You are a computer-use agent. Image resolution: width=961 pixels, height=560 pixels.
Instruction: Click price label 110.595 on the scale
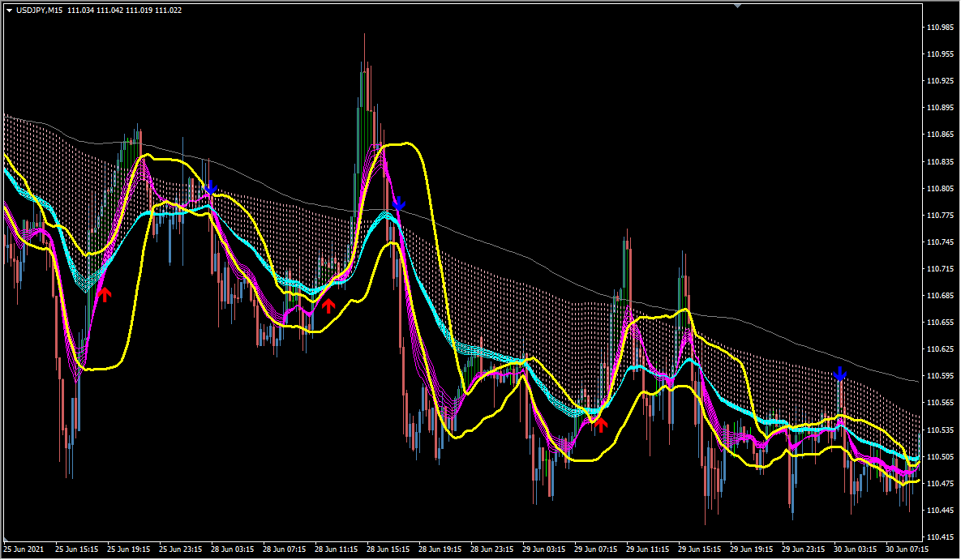pyautogui.click(x=940, y=376)
